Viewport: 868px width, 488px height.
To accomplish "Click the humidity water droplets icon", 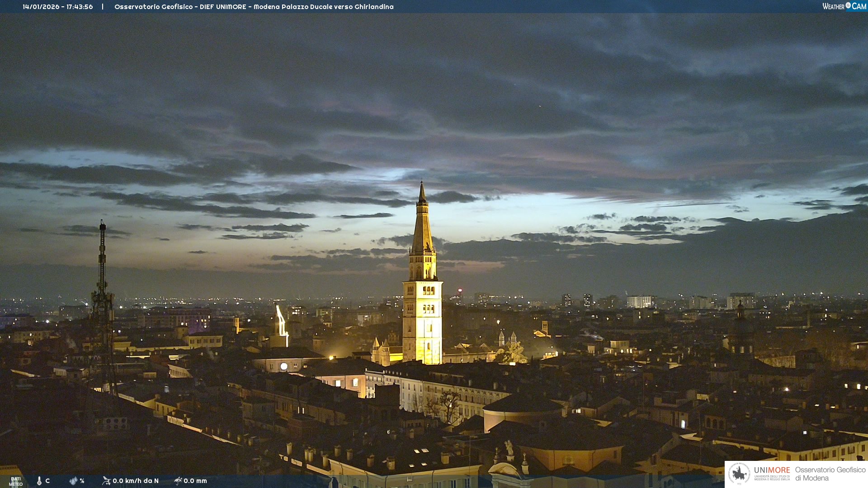I will pos(73,481).
